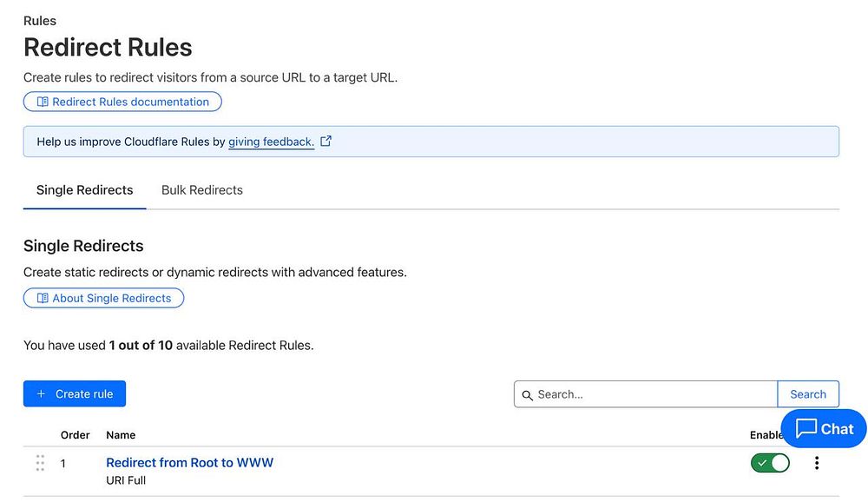Grab the drag handle for rule 1
Viewport: 868px width, 502px height.
pos(40,463)
